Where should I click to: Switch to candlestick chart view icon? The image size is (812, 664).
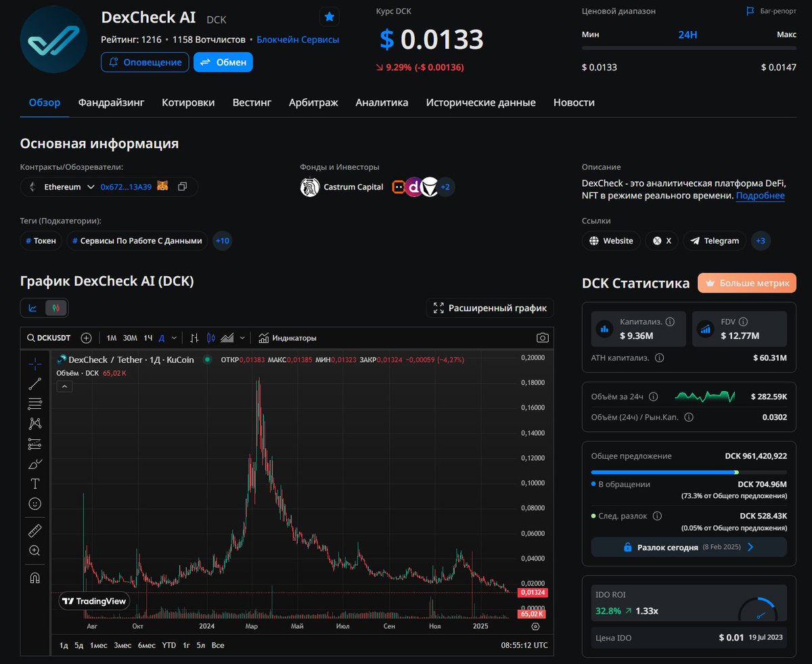56,308
